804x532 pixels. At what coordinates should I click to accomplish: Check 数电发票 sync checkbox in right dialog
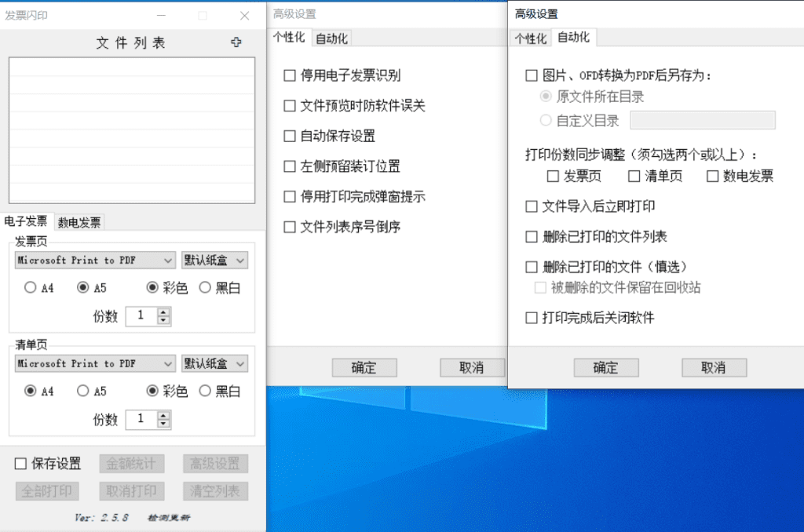712,177
